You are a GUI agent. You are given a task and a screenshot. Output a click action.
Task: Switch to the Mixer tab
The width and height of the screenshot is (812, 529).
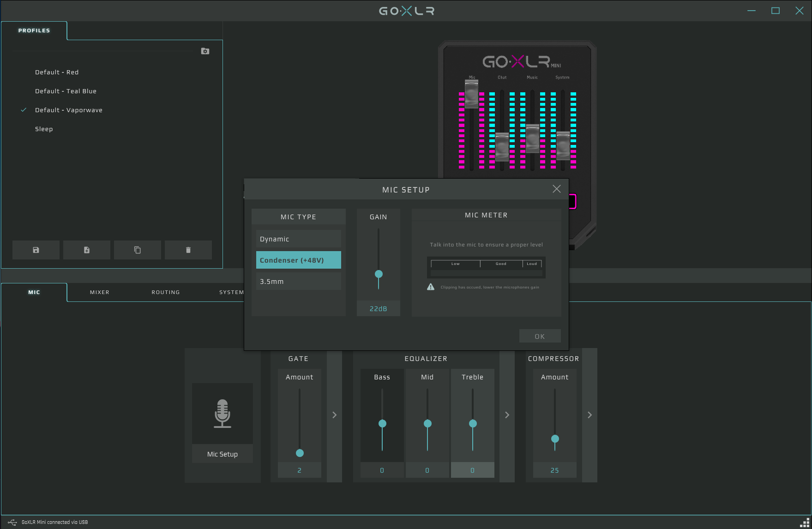[x=100, y=292]
